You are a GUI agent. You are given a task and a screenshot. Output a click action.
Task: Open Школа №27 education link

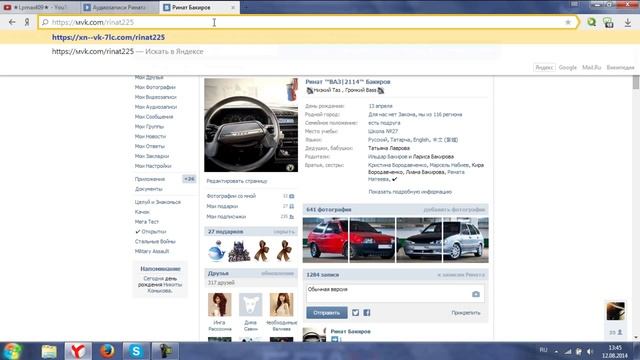point(383,131)
